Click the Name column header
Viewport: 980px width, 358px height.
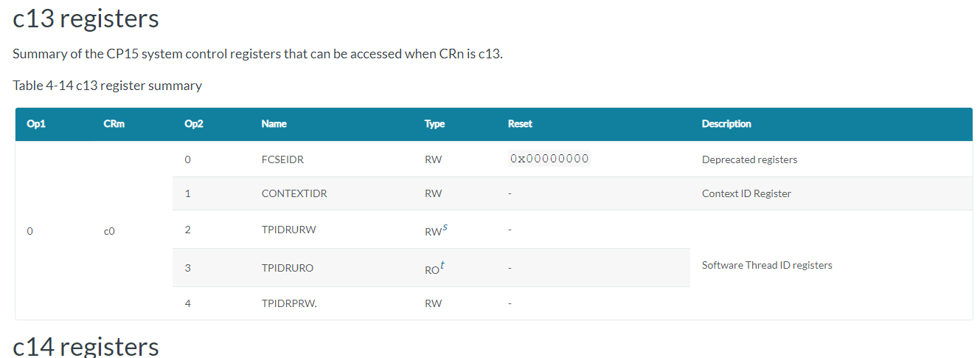[274, 124]
